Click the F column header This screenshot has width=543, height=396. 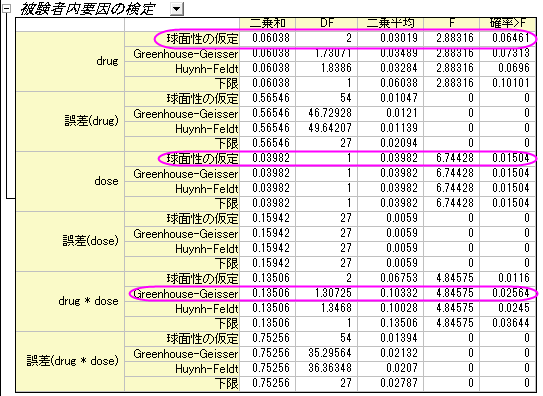[x=451, y=23]
